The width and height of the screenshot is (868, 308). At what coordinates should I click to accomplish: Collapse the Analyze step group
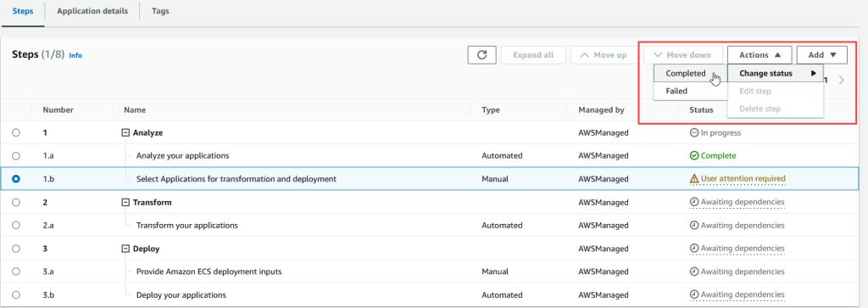click(125, 133)
